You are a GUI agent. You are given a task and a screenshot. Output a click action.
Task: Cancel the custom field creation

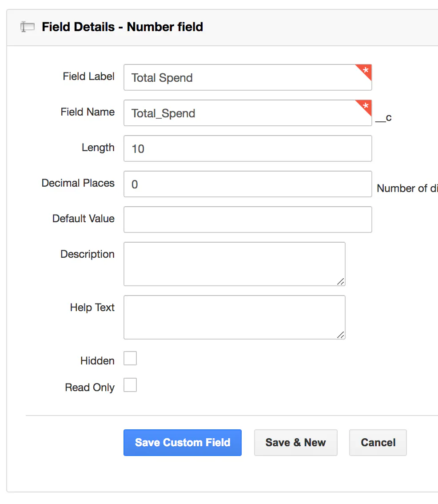click(x=378, y=443)
